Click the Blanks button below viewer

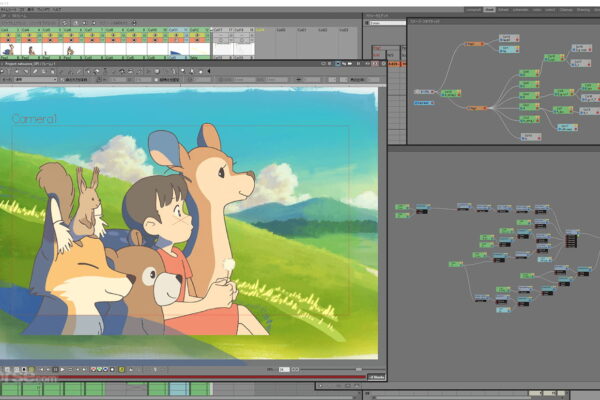tap(377, 377)
